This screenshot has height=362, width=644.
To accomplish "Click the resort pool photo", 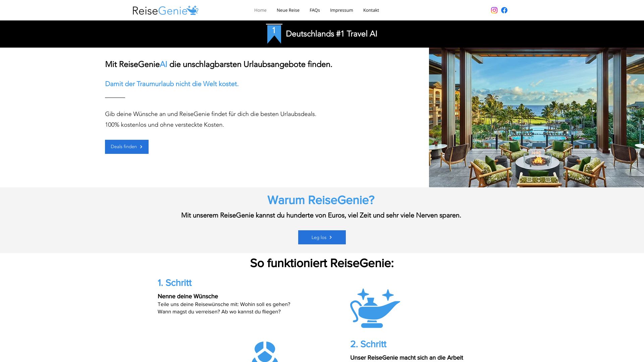I will coord(537,117).
